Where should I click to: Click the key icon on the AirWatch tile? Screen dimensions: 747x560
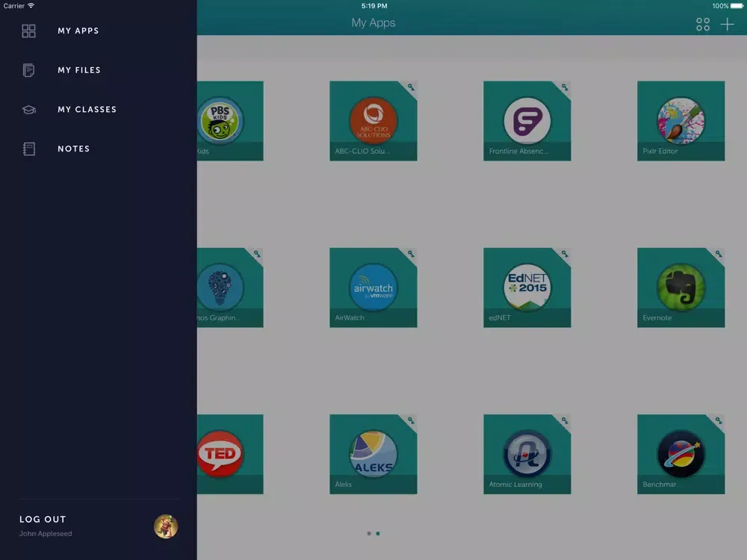click(x=410, y=254)
